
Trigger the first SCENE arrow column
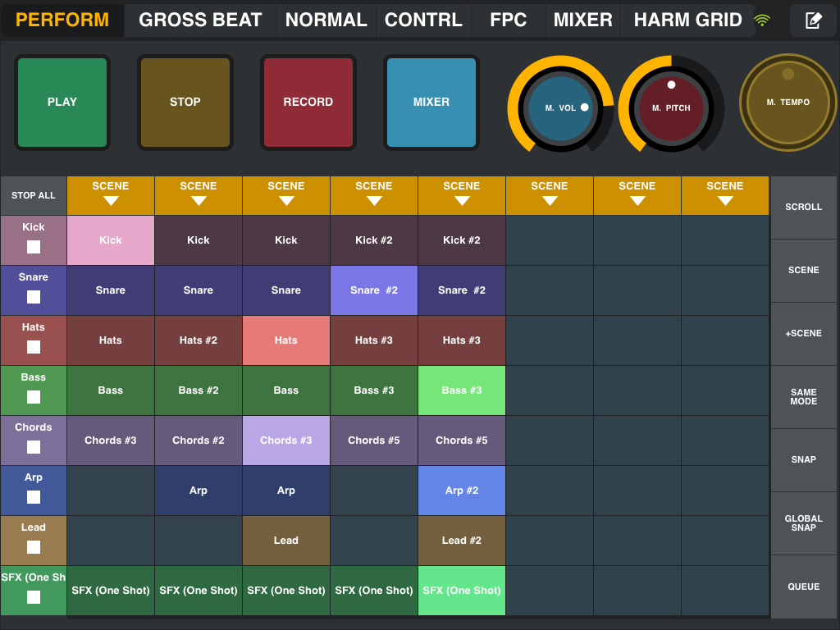(x=111, y=195)
